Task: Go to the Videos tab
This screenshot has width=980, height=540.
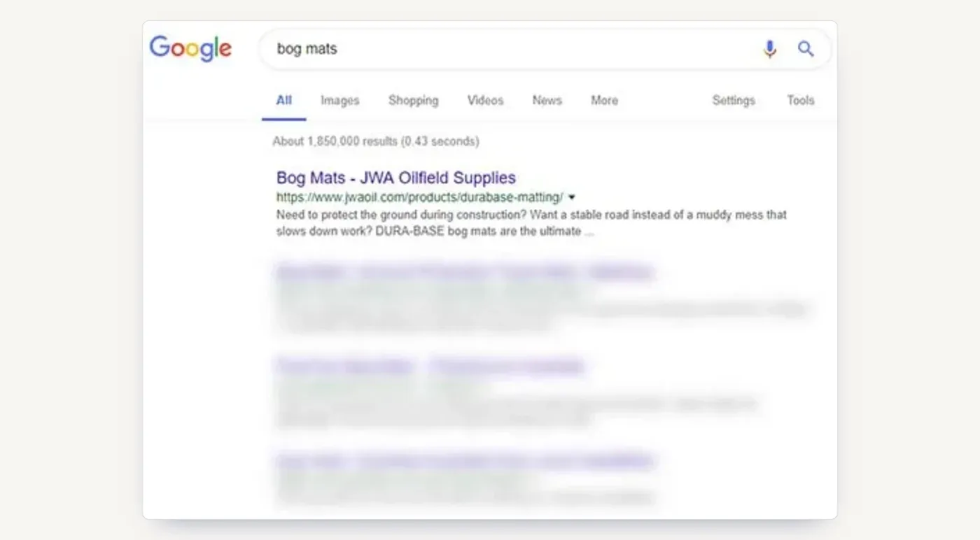Action: (x=485, y=100)
